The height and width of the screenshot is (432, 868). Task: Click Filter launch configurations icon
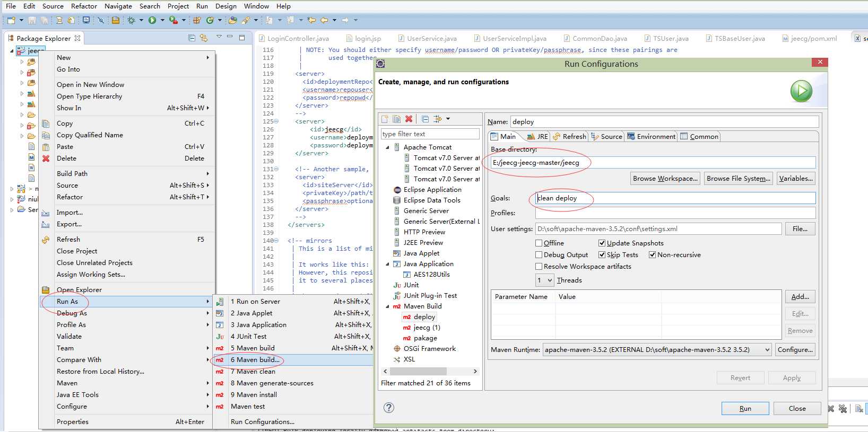(438, 119)
